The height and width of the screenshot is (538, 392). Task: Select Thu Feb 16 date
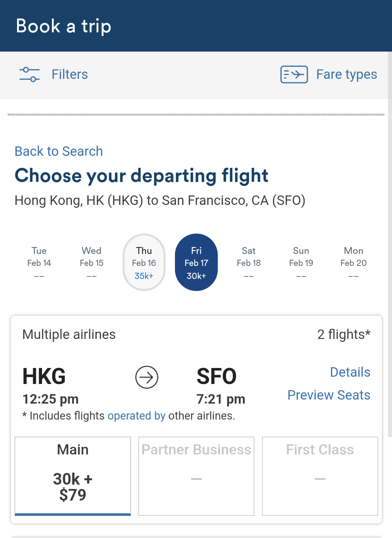(x=144, y=262)
